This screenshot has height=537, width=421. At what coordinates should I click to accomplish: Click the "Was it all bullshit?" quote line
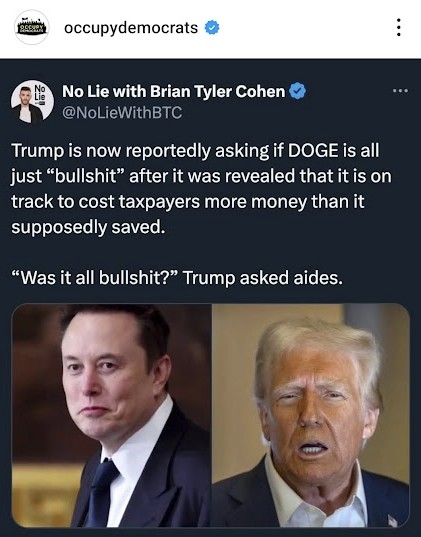click(176, 278)
